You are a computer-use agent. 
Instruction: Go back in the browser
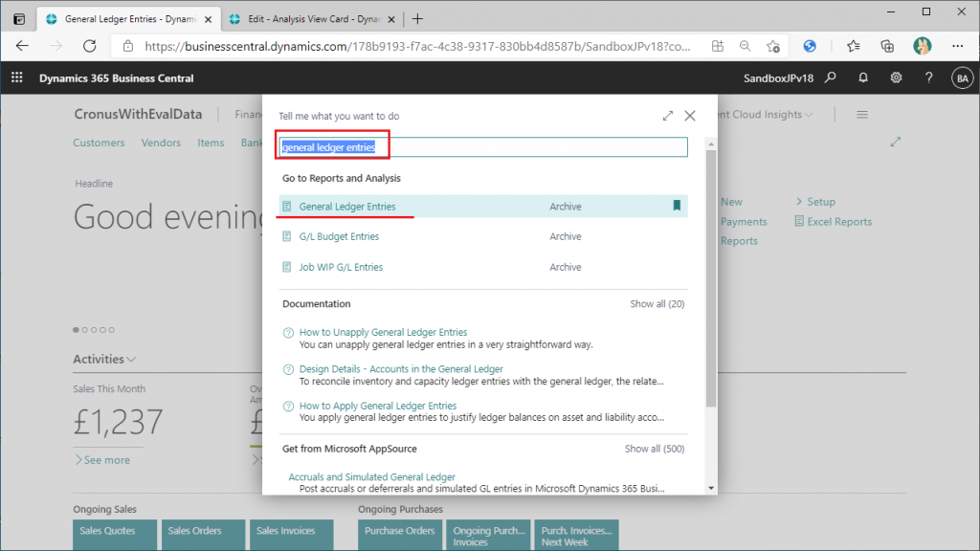(23, 46)
